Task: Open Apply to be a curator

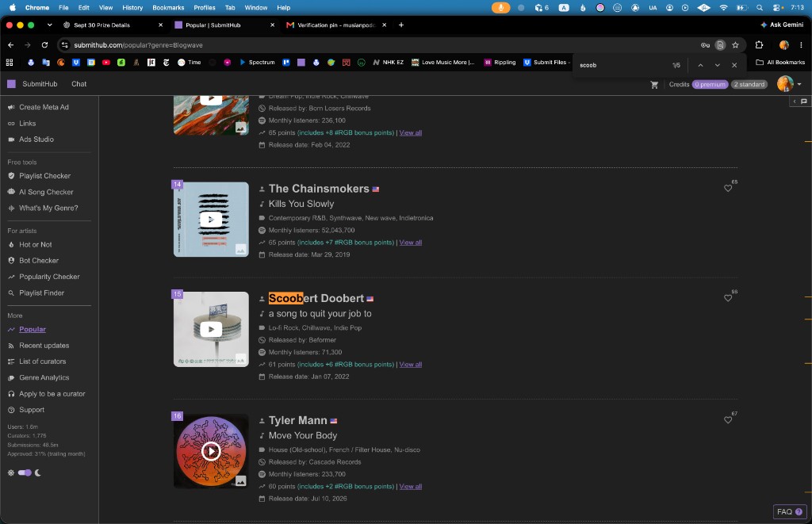Action: [x=52, y=394]
